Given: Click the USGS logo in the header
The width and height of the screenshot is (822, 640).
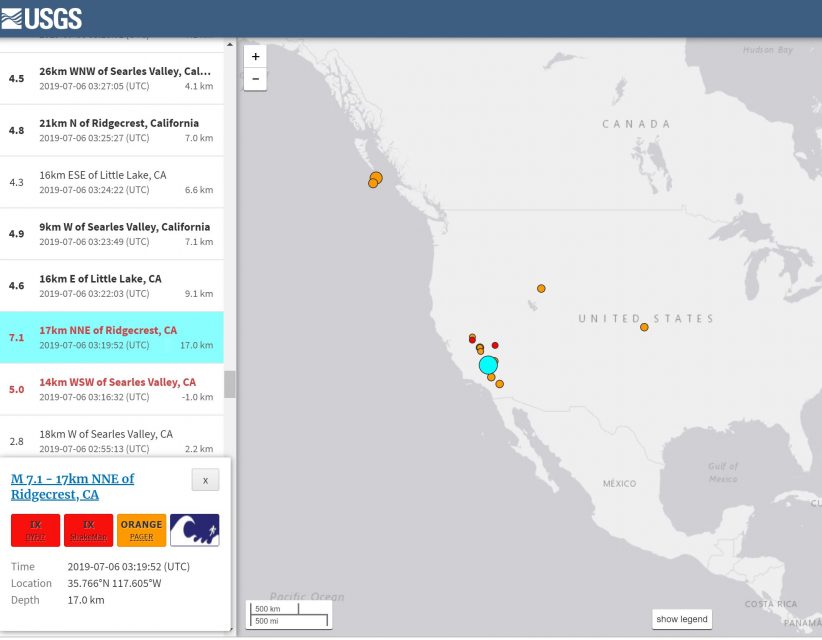Looking at the screenshot, I should [x=42, y=18].
